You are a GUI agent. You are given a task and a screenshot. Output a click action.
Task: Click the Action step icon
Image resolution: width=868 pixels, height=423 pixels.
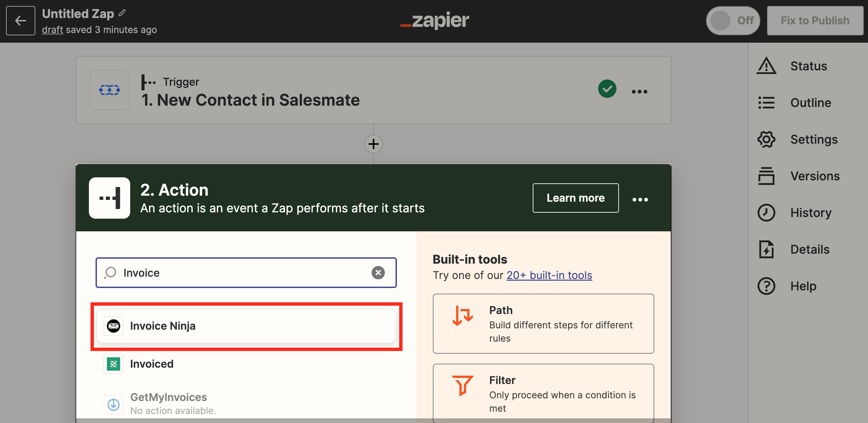110,198
